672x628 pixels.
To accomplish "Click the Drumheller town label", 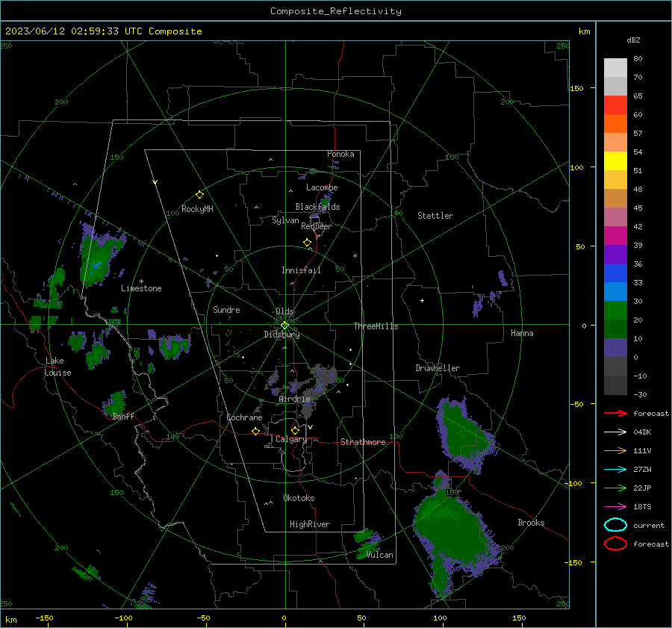I will (438, 368).
